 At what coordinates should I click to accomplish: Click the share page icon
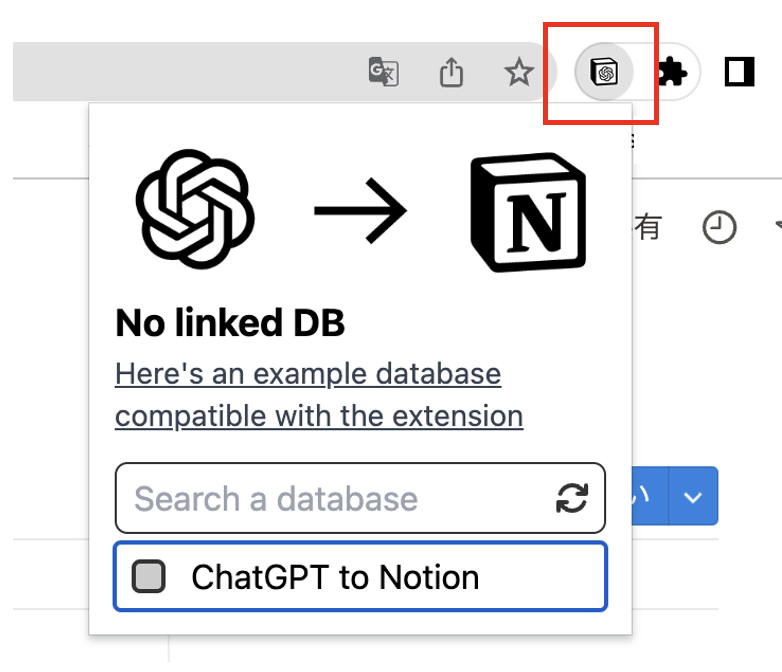tap(451, 72)
